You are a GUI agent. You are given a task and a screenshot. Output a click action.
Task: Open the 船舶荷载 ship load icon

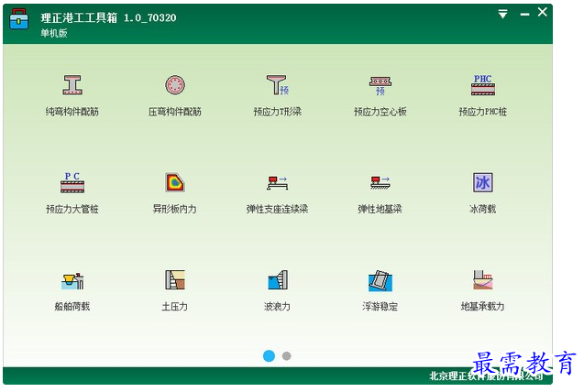point(72,281)
